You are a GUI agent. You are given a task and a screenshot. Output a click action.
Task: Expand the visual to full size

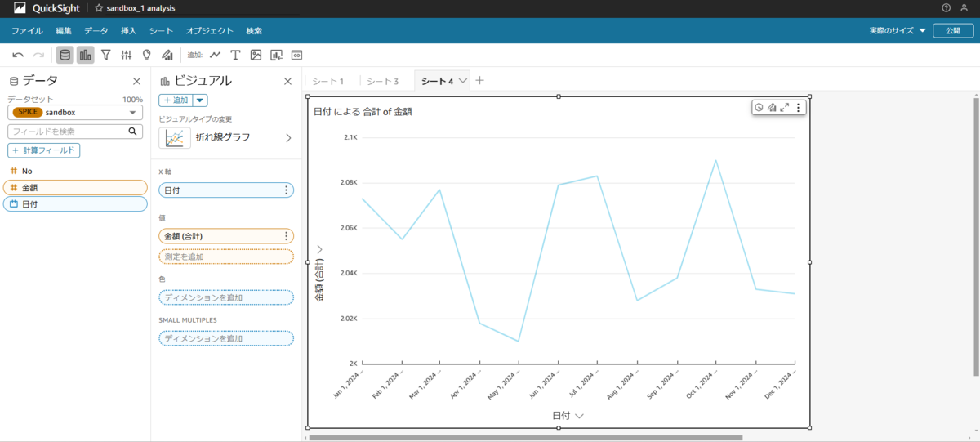[x=785, y=107]
